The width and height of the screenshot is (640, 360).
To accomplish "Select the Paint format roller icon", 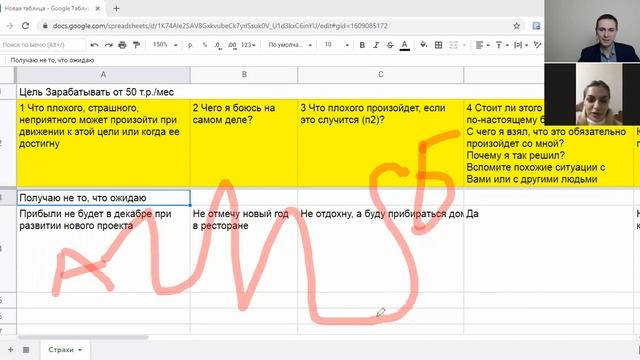I will [x=136, y=45].
